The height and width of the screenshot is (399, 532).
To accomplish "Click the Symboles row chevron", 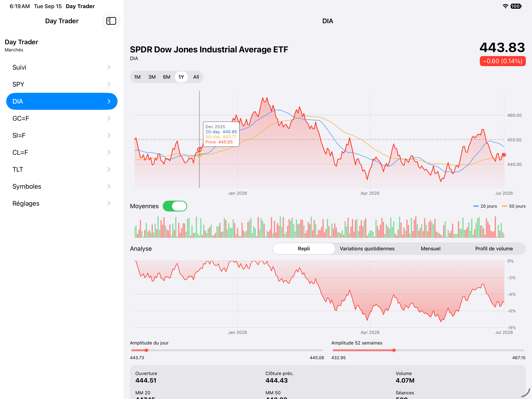I will 109,186.
